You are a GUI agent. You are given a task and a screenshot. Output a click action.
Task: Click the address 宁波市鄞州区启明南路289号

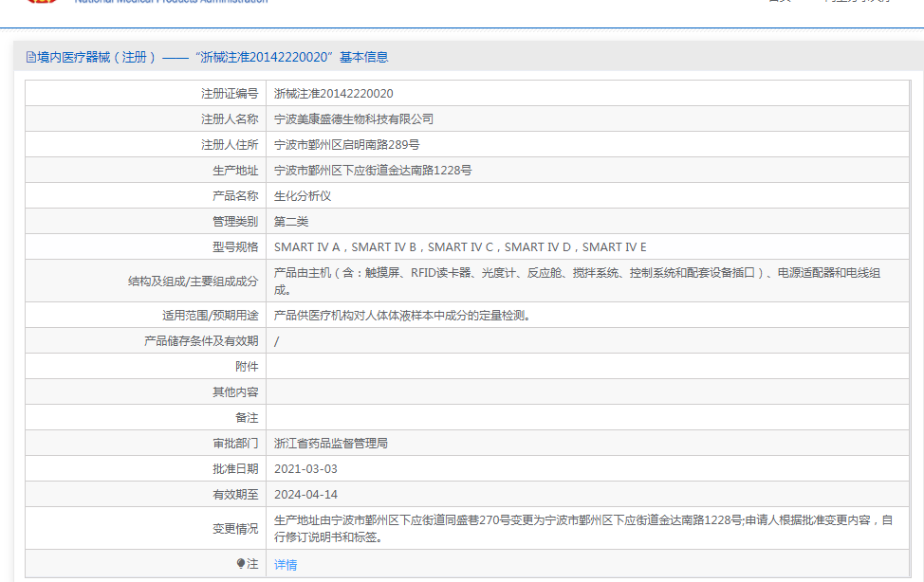(x=346, y=145)
